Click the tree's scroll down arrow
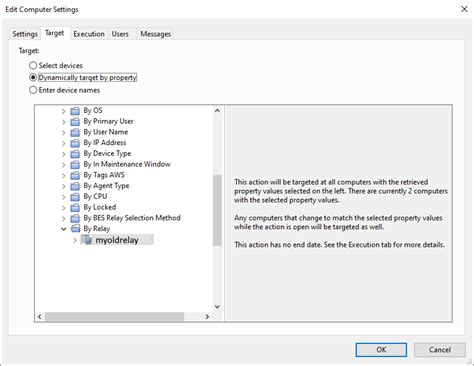474x366 pixels. coord(217,307)
